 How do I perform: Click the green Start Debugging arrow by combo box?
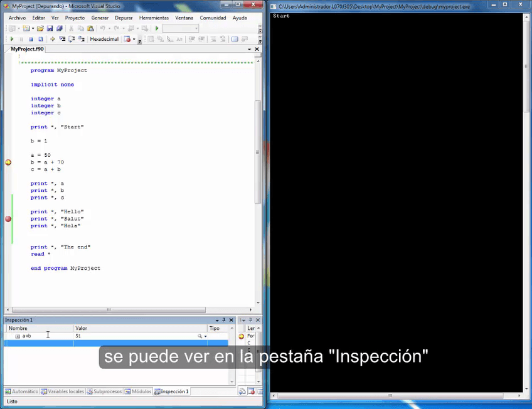tap(157, 28)
